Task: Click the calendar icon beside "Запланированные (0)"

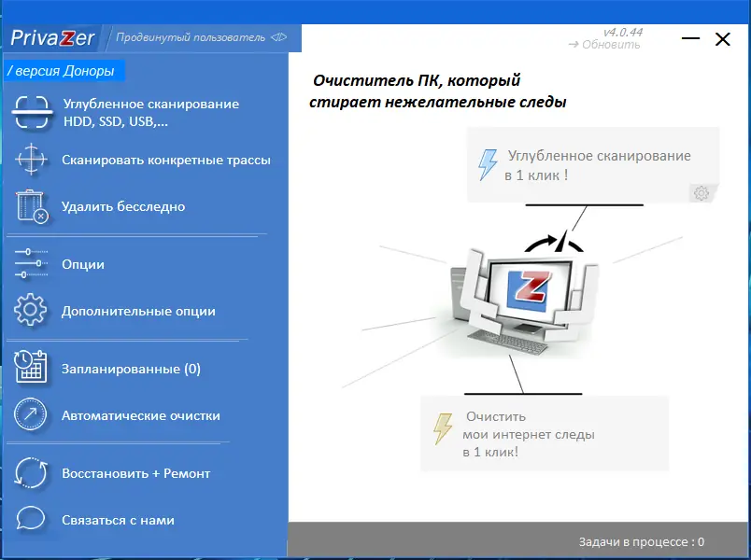Action: click(x=30, y=368)
